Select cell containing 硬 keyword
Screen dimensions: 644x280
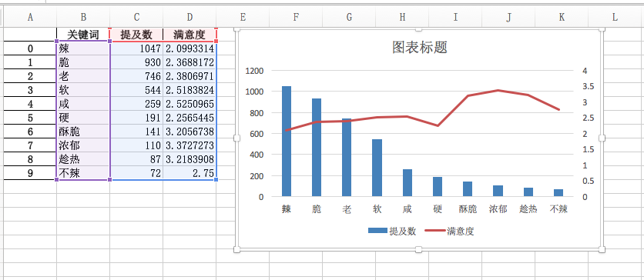[83, 118]
